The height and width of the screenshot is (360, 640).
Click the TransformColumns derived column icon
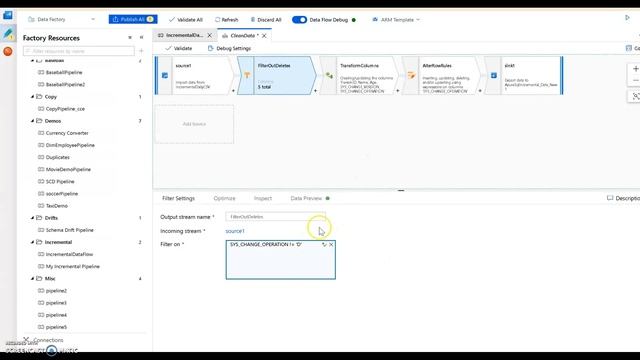[329, 76]
